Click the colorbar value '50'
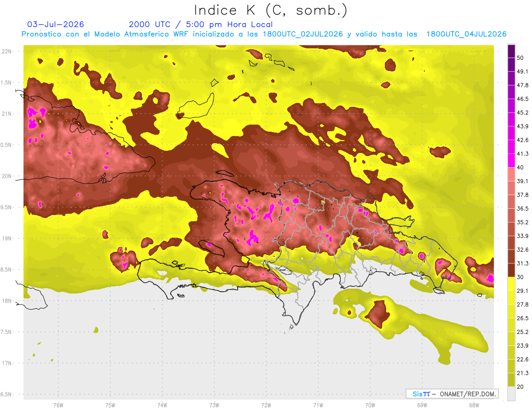Image resolution: width=532 pixels, height=411 pixels. [x=520, y=58]
